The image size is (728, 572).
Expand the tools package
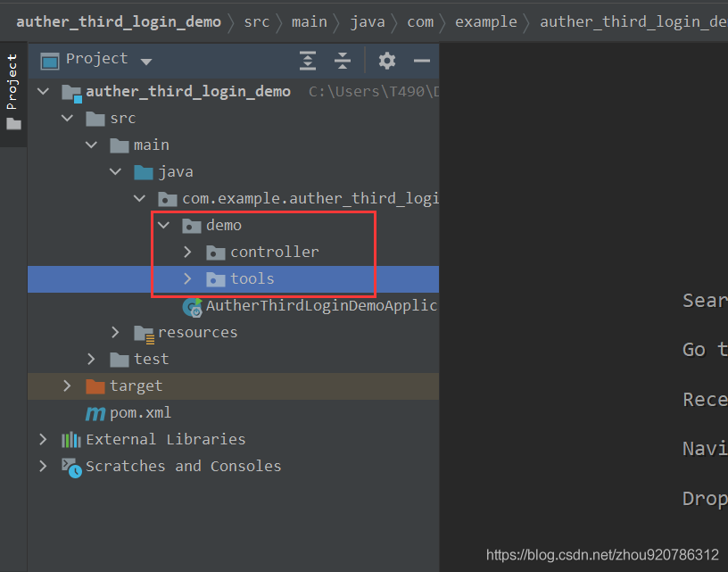tap(187, 279)
